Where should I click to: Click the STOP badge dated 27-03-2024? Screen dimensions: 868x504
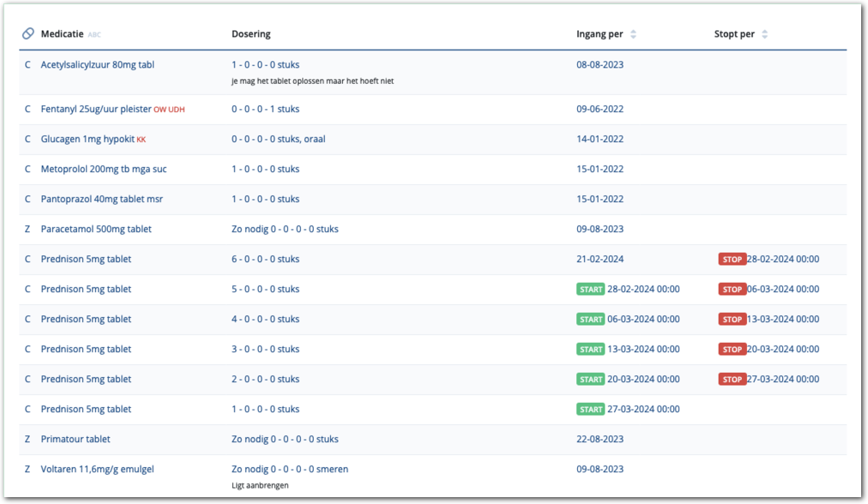coord(732,380)
